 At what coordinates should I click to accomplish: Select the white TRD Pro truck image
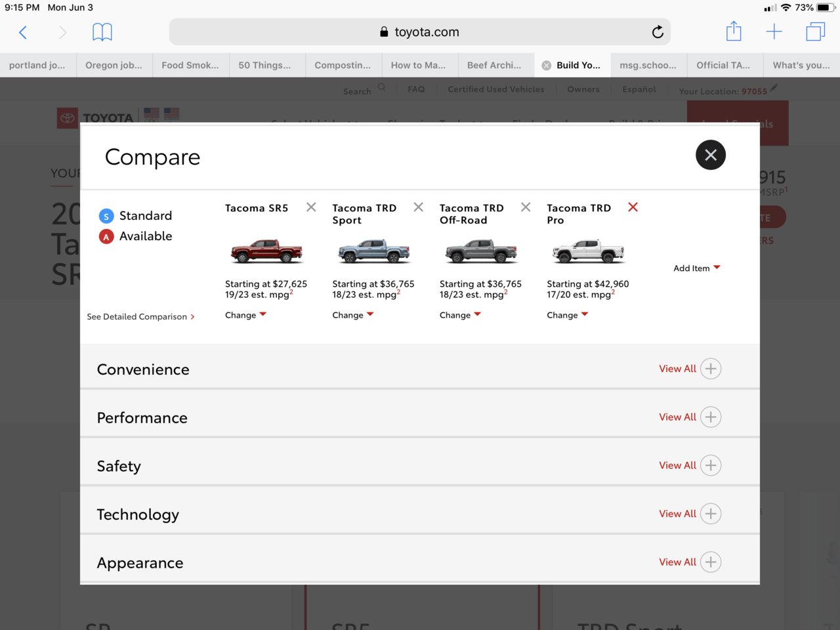588,251
